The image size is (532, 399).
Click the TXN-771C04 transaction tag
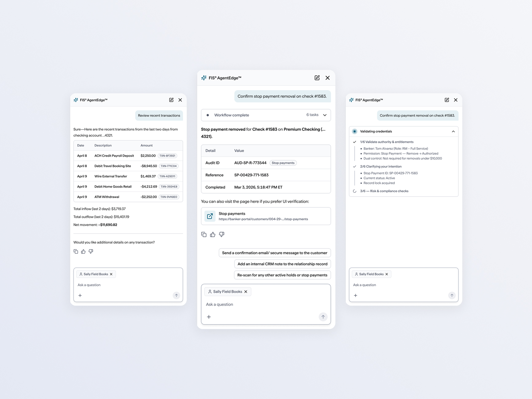tap(169, 166)
